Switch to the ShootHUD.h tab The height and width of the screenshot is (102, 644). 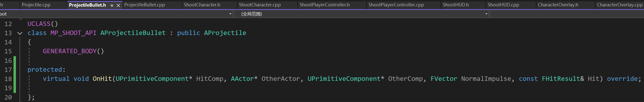pyautogui.click(x=456, y=5)
